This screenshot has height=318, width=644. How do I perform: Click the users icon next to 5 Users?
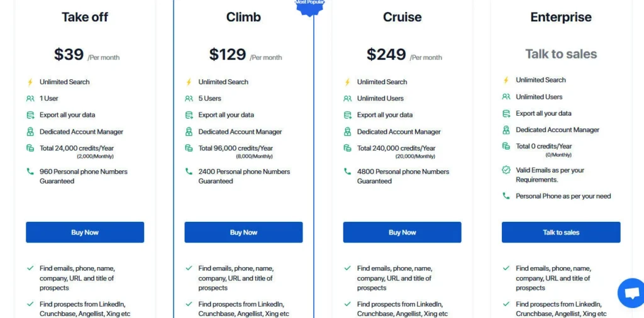(189, 99)
